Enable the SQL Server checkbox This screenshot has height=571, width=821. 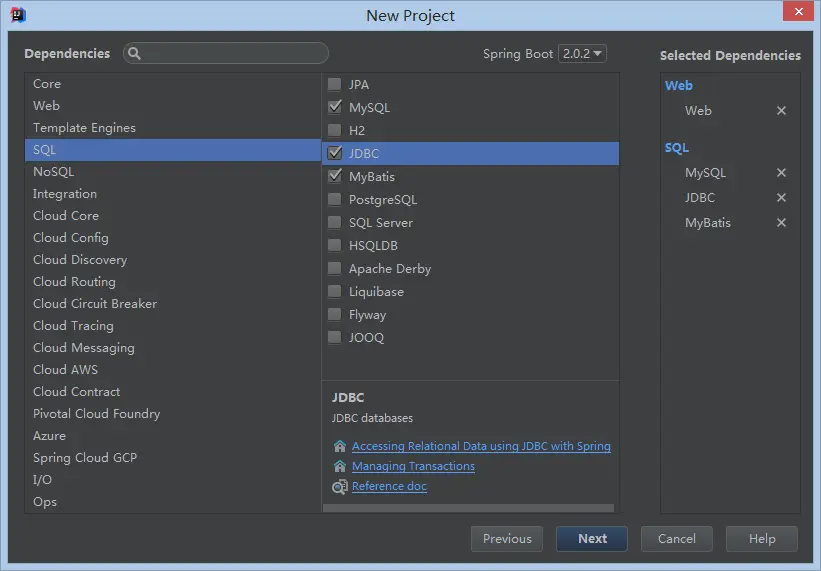point(334,222)
